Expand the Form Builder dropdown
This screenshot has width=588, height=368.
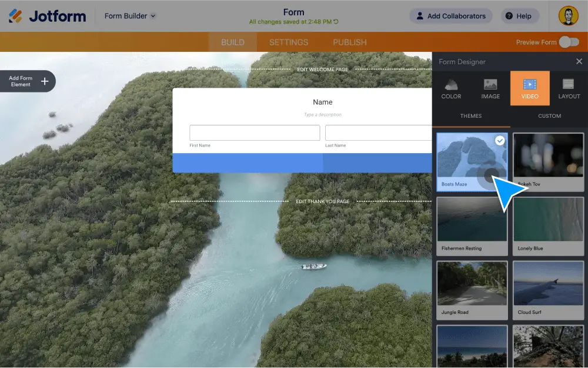click(129, 16)
